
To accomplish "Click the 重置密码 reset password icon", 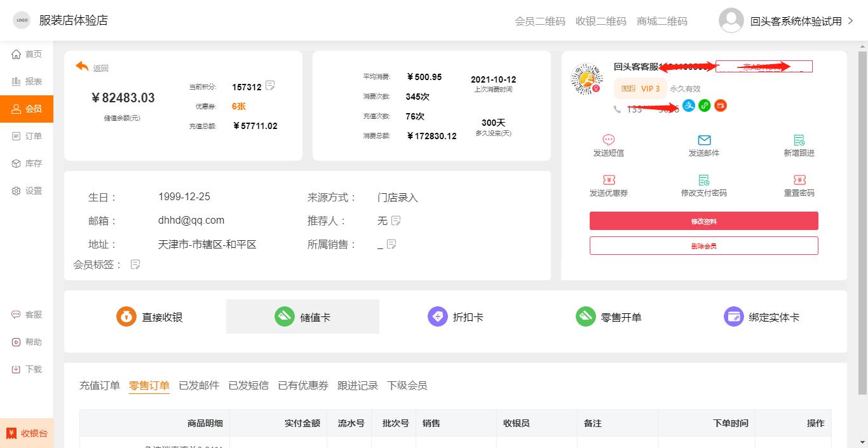I will (x=798, y=185).
